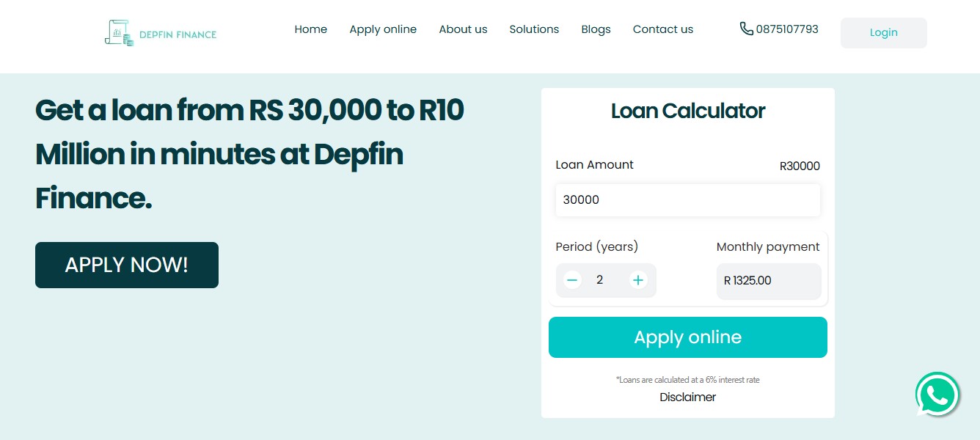Open the Disclaimer link

click(687, 397)
